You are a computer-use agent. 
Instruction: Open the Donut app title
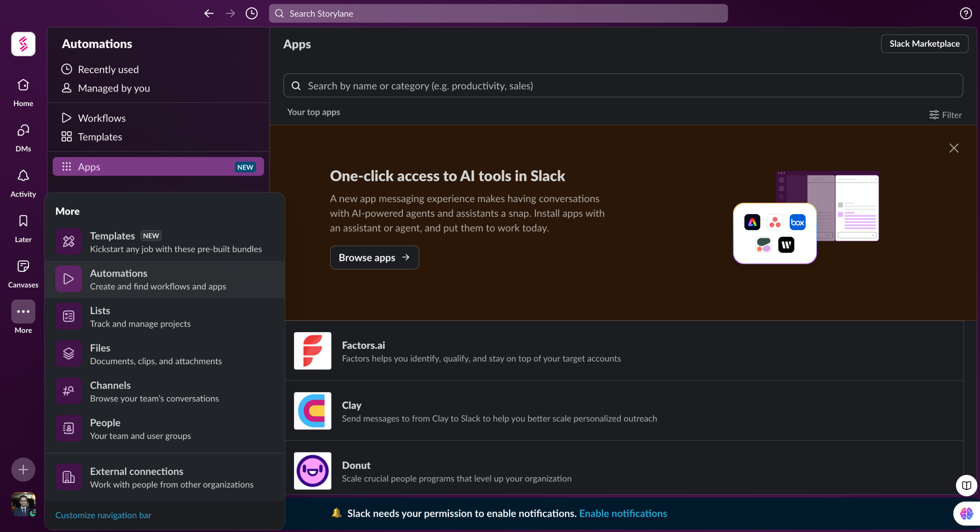tap(356, 465)
